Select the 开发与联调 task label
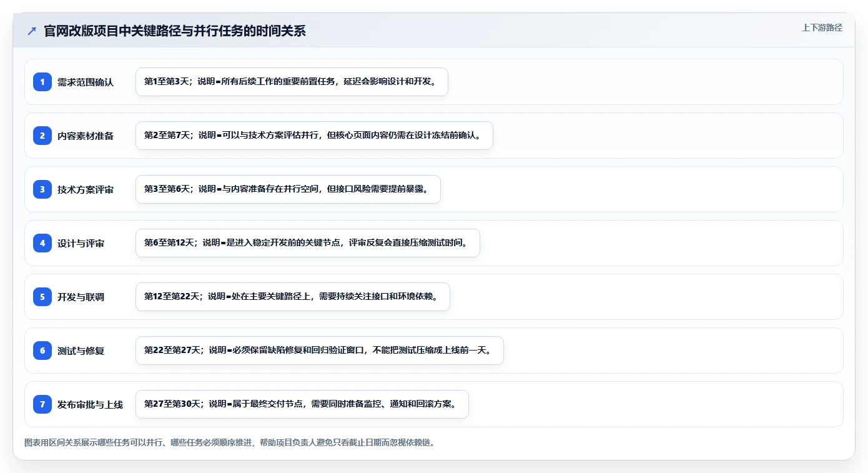This screenshot has width=868, height=473. tap(81, 297)
